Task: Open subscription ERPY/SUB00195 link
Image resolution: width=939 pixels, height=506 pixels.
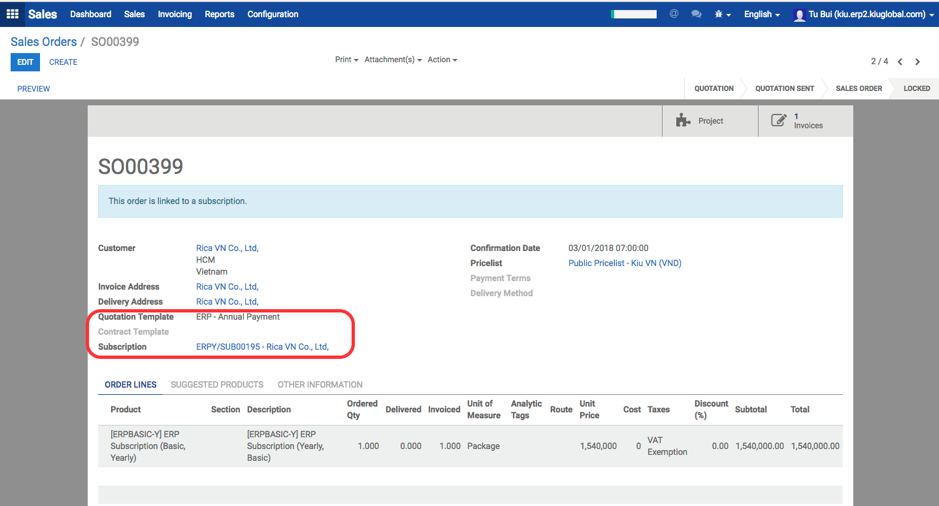Action: (262, 347)
